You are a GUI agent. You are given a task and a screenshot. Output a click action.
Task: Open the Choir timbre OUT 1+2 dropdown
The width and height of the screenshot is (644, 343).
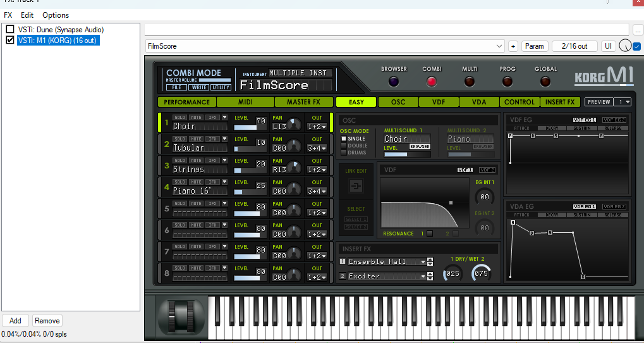[x=317, y=127]
